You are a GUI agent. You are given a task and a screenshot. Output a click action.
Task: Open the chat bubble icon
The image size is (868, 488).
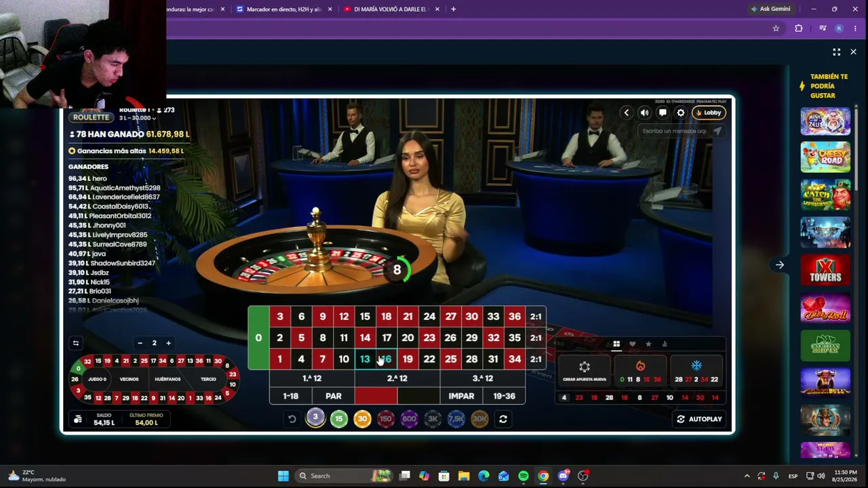pyautogui.click(x=663, y=113)
